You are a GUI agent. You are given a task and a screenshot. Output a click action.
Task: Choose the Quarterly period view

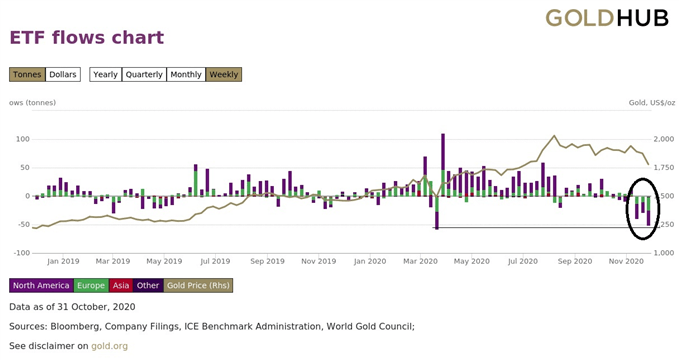[144, 75]
